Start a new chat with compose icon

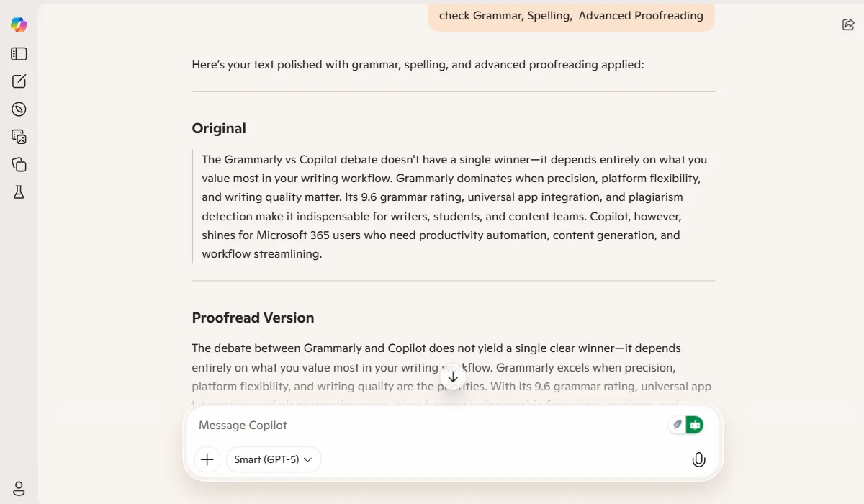click(x=19, y=81)
